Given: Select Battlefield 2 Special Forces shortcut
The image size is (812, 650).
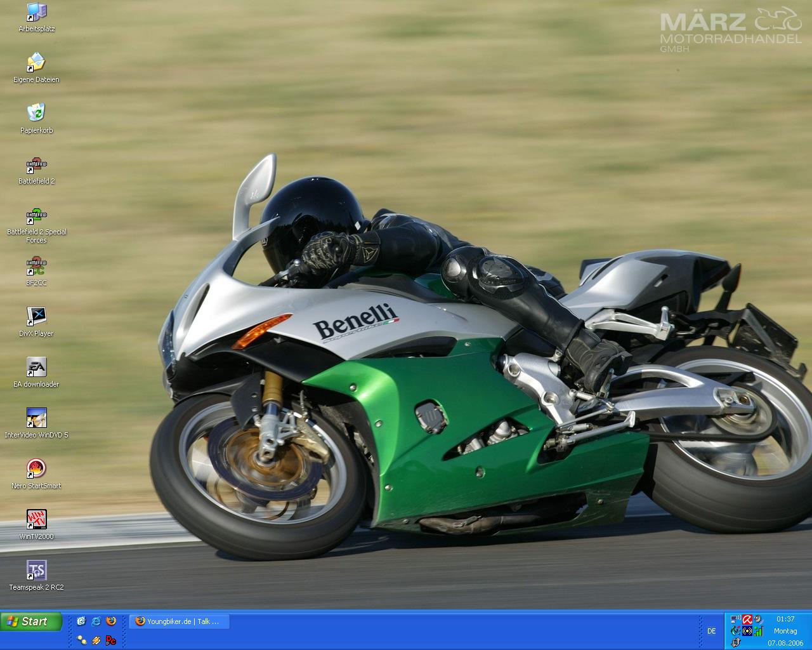Looking at the screenshot, I should click(x=36, y=224).
